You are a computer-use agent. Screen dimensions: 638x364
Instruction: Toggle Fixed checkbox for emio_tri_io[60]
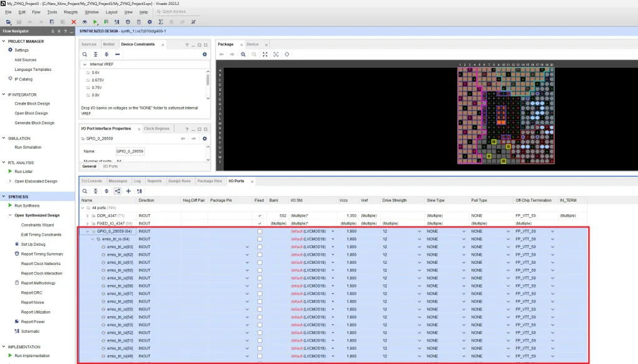click(260, 270)
